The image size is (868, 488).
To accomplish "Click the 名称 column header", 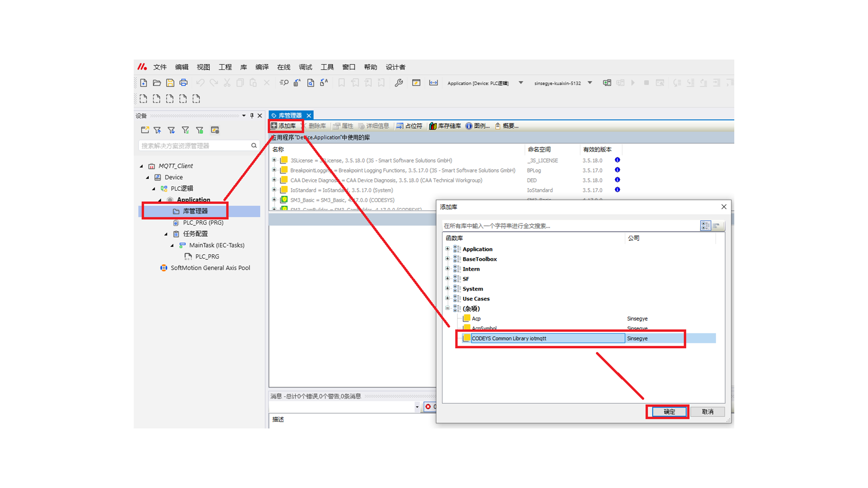I will [x=278, y=150].
